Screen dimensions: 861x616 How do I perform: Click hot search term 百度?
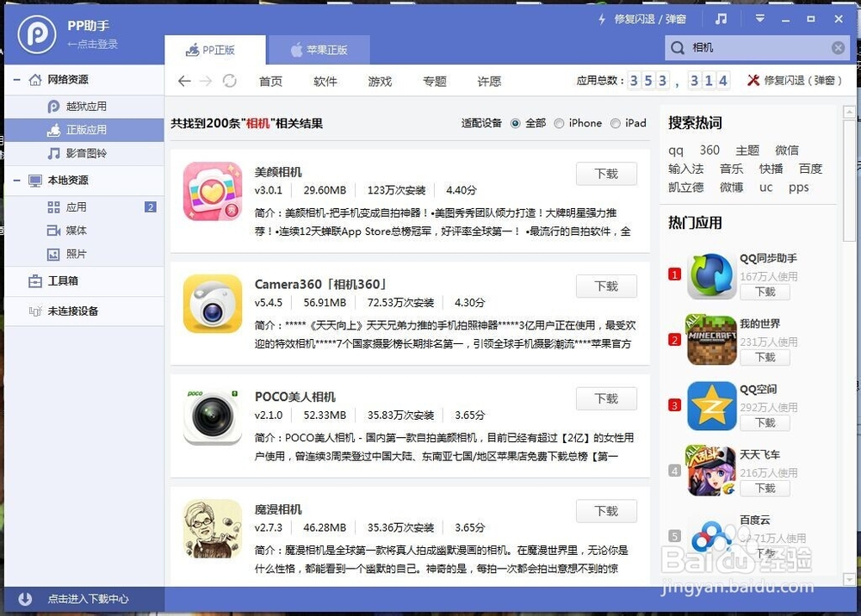[810, 169]
